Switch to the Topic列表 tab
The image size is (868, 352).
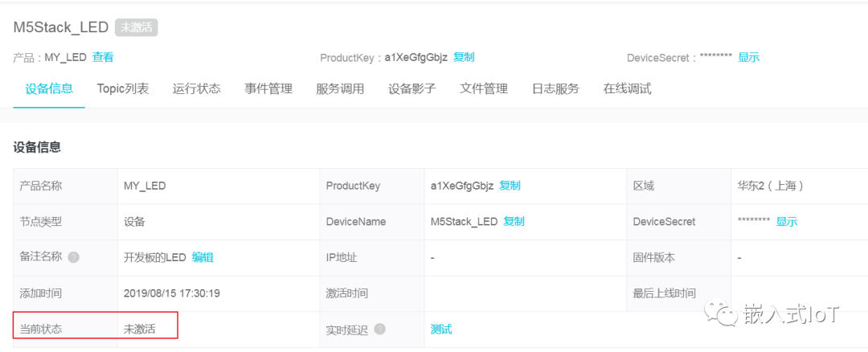pos(123,88)
